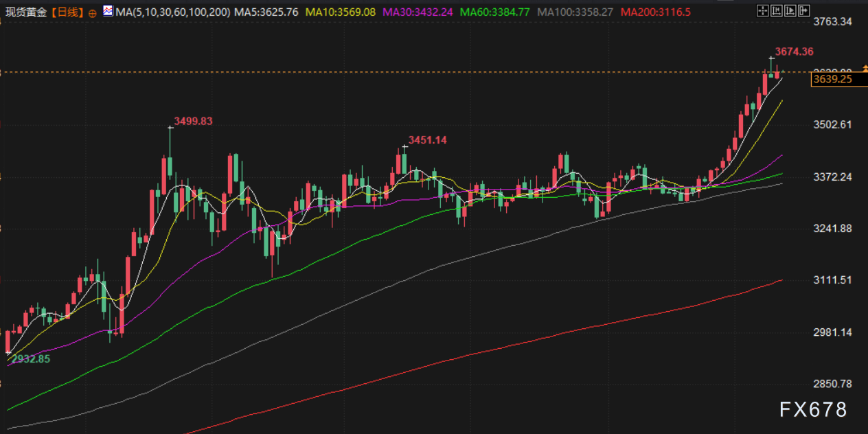
Task: Open the MA(5,10,30,60,100,200) parameter settings
Action: pyautogui.click(x=173, y=12)
